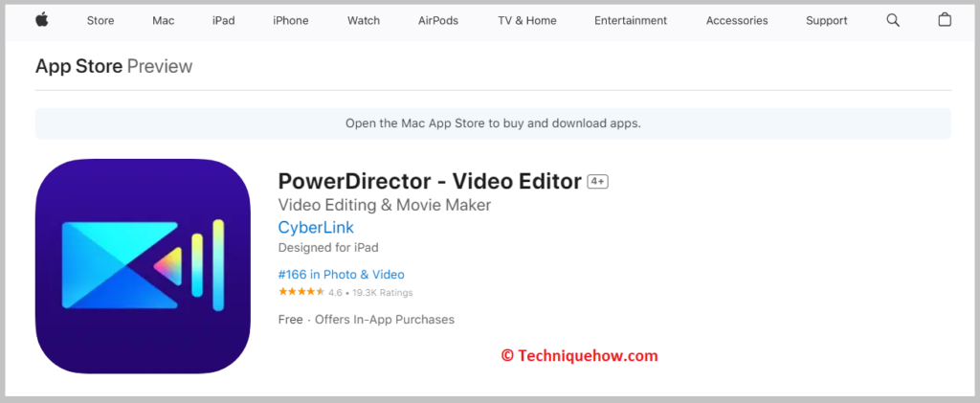Viewport: 980px width, 403px height.
Task: Click the Open the Mac App Store banner
Action: pyautogui.click(x=493, y=123)
